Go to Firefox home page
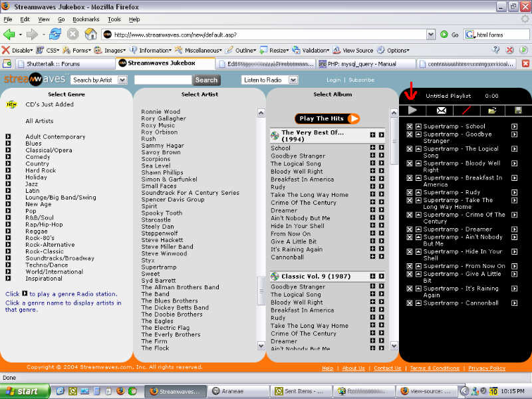This screenshot has height=399, width=532. pos(90,35)
